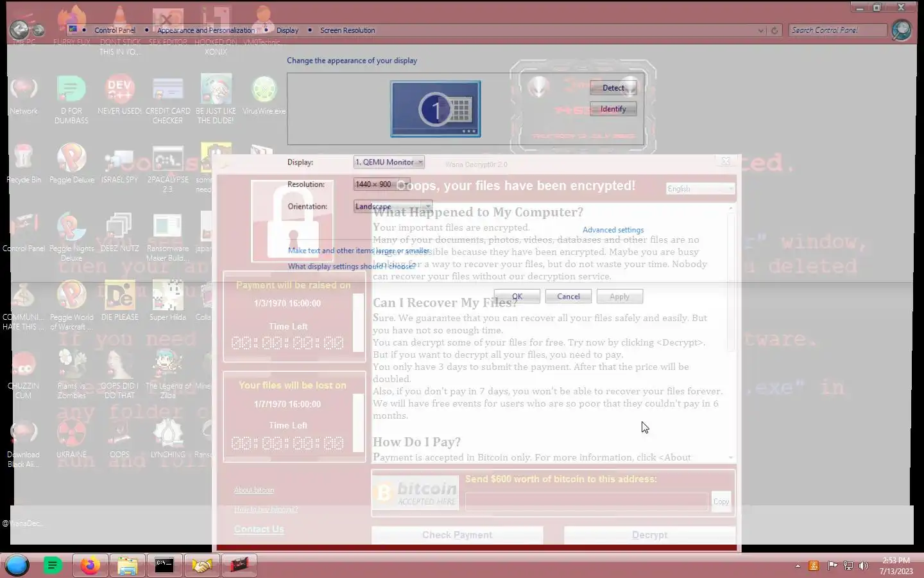Click the Identify button
Screen dimensions: 924x578
click(613, 109)
